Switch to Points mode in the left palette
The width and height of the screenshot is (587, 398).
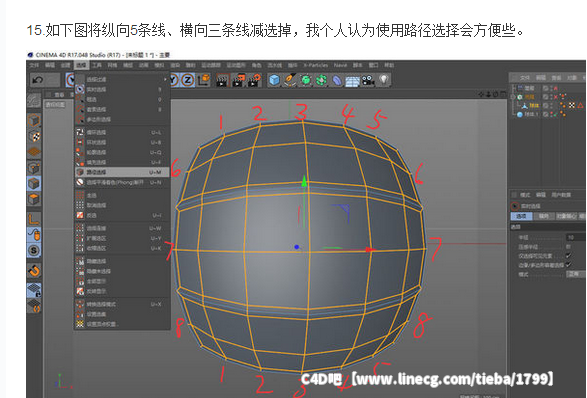[34, 168]
